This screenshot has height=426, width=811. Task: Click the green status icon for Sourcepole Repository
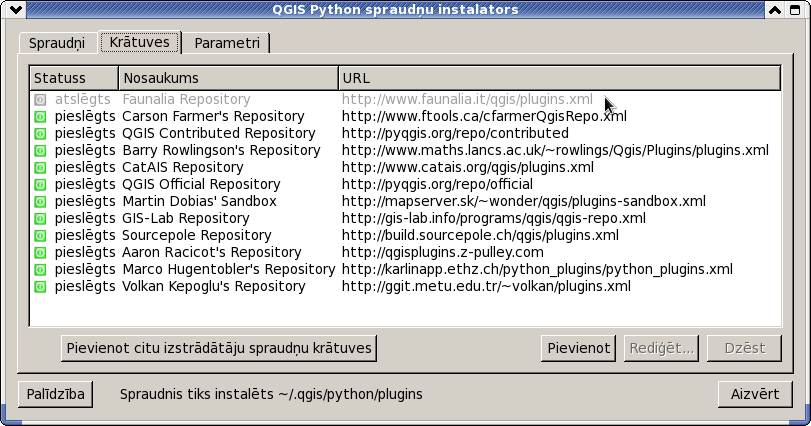pyautogui.click(x=40, y=236)
